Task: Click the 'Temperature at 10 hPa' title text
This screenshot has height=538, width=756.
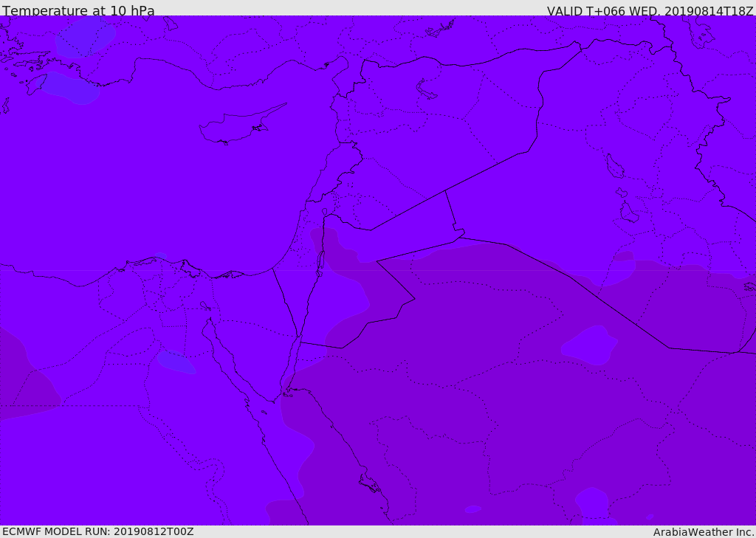Action: (78, 10)
